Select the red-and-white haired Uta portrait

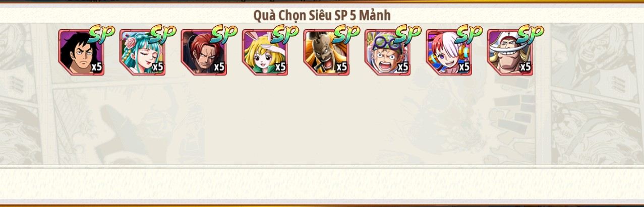[x=449, y=52]
